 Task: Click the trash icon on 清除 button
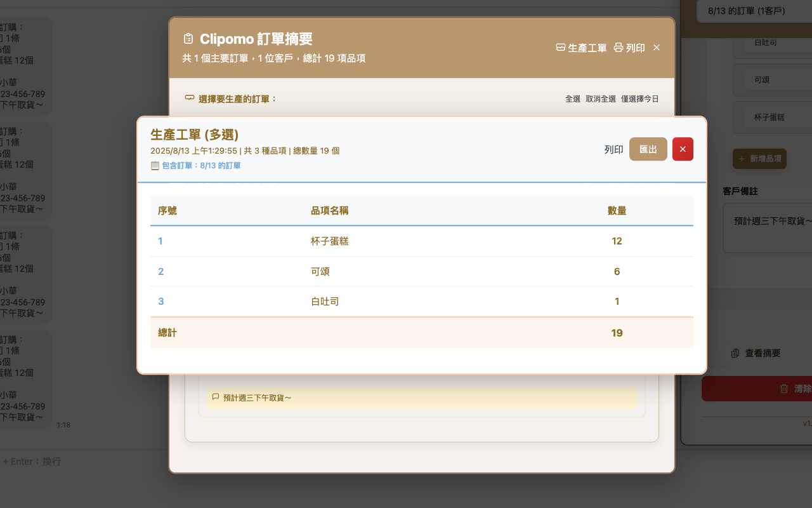[x=783, y=389]
